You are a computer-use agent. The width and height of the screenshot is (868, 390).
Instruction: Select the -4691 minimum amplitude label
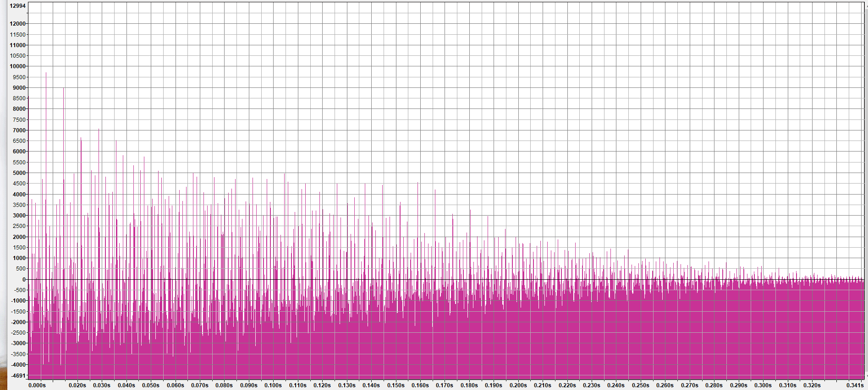[19, 376]
